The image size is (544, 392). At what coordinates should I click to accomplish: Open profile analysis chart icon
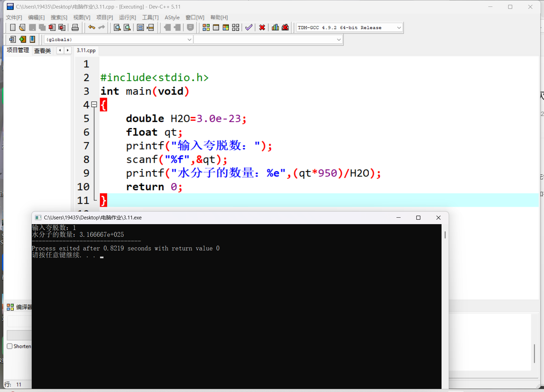[x=275, y=28]
